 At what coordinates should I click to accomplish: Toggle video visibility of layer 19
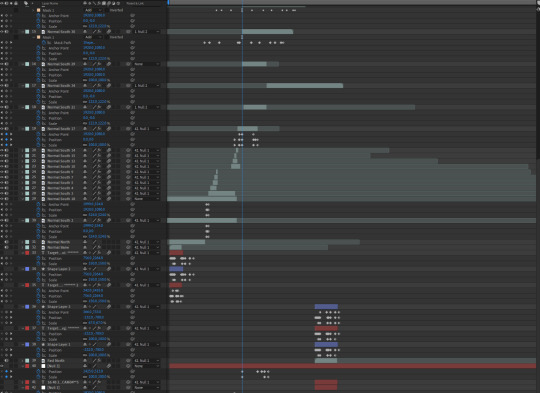coord(2,128)
